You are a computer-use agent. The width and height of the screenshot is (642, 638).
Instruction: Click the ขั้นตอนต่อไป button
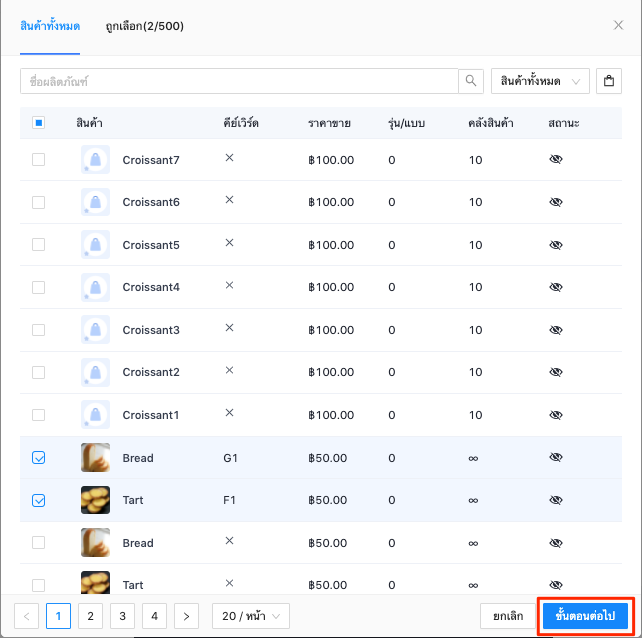[585, 615]
